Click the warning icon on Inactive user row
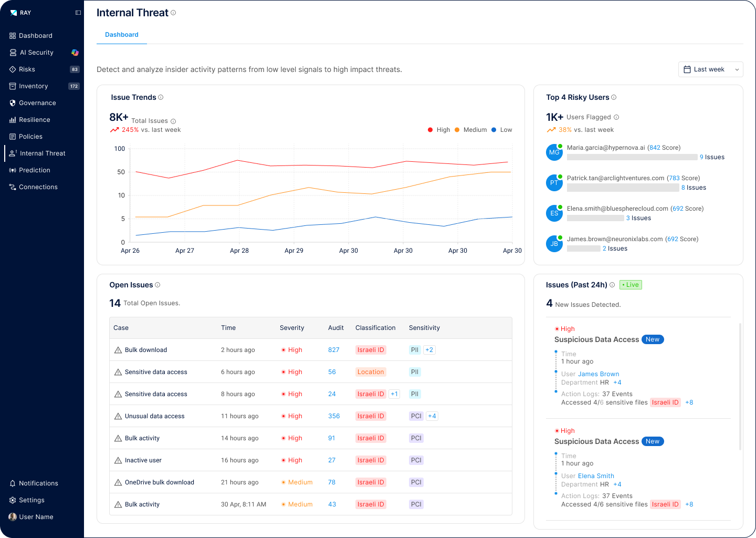The width and height of the screenshot is (756, 538). tap(118, 460)
